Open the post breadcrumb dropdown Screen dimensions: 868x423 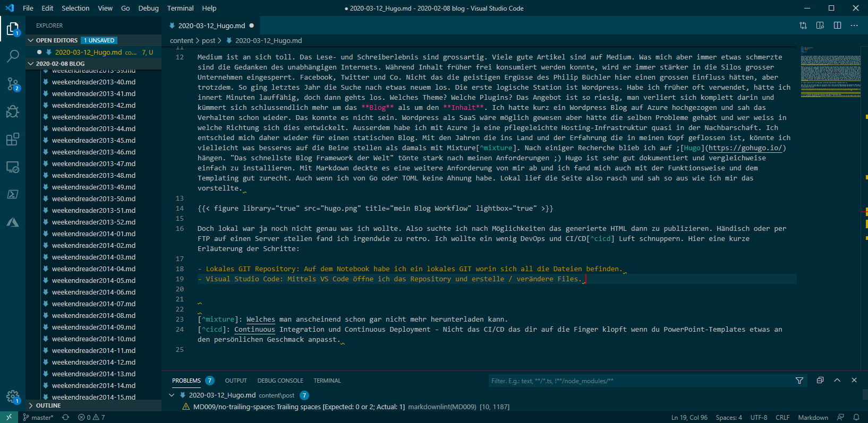[209, 40]
